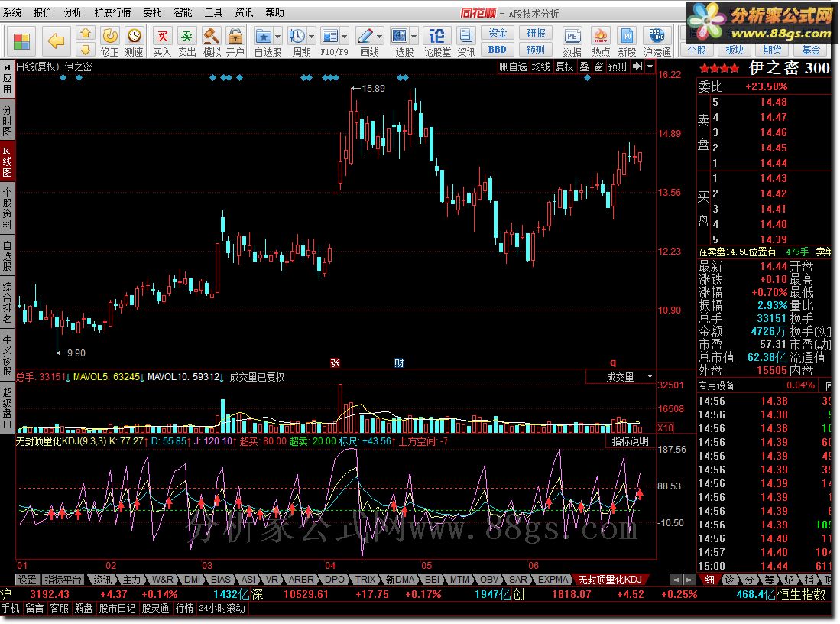Image resolution: width=840 pixels, height=624 pixels.
Task: Select the 板块 tab in the right panel
Action: [735, 50]
